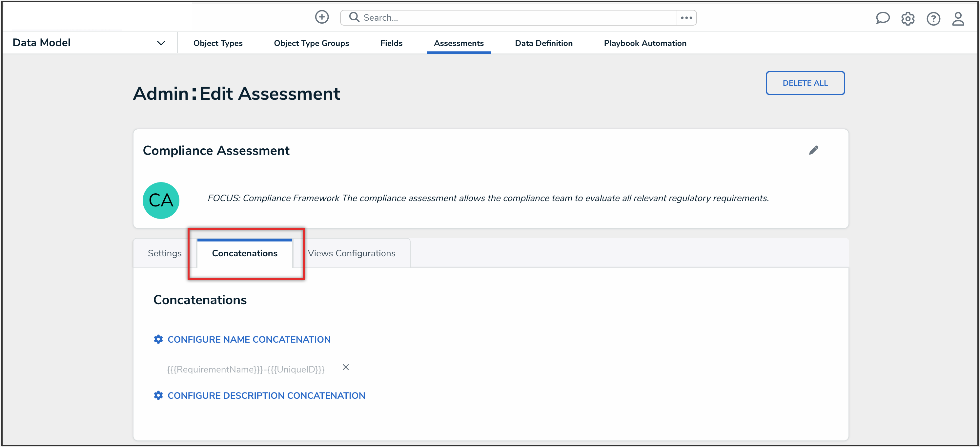
Task: Click the plus create-new icon
Action: click(x=321, y=17)
